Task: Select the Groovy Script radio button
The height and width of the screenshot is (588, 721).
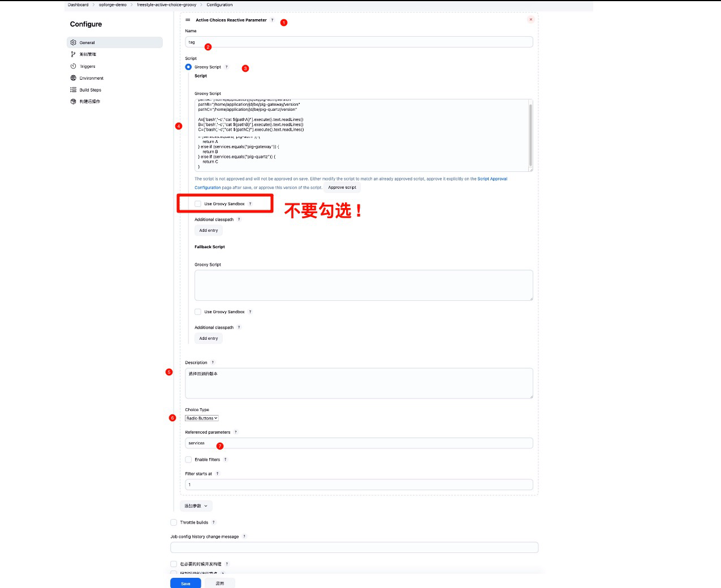Action: [x=188, y=67]
